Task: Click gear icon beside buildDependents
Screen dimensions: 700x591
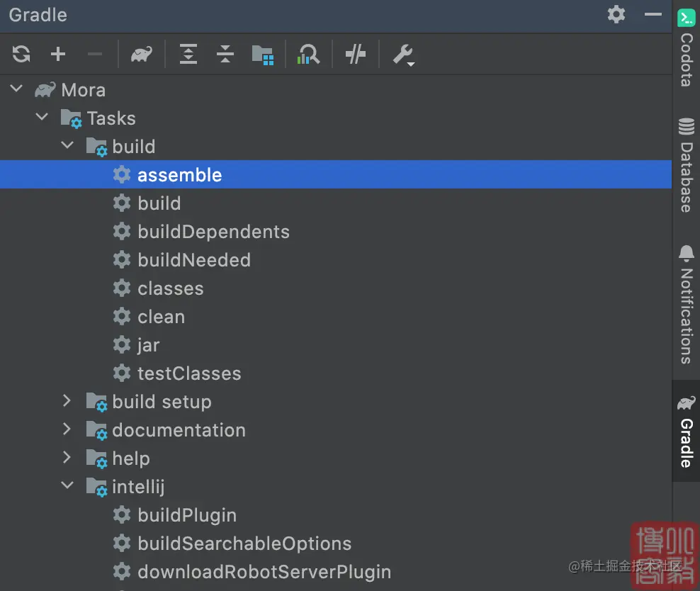Action: click(x=121, y=231)
